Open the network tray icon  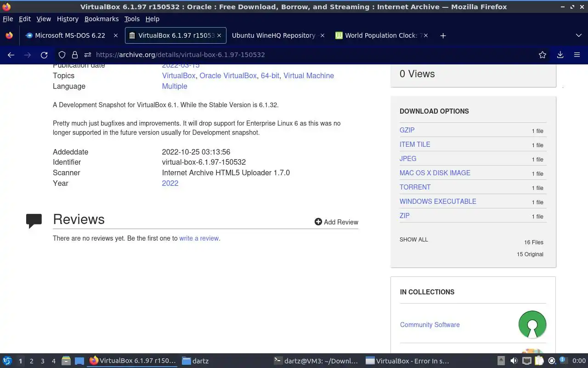click(x=527, y=361)
